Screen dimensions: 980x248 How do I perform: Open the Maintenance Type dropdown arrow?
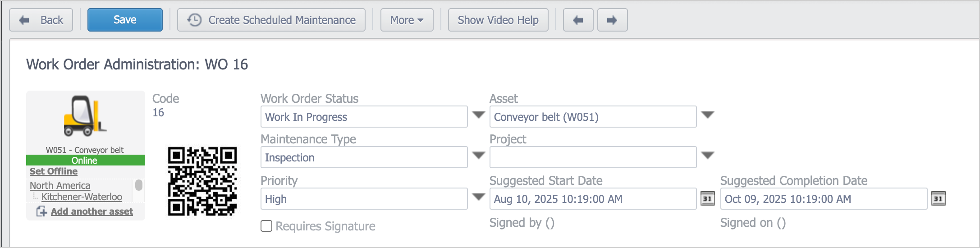pos(478,156)
